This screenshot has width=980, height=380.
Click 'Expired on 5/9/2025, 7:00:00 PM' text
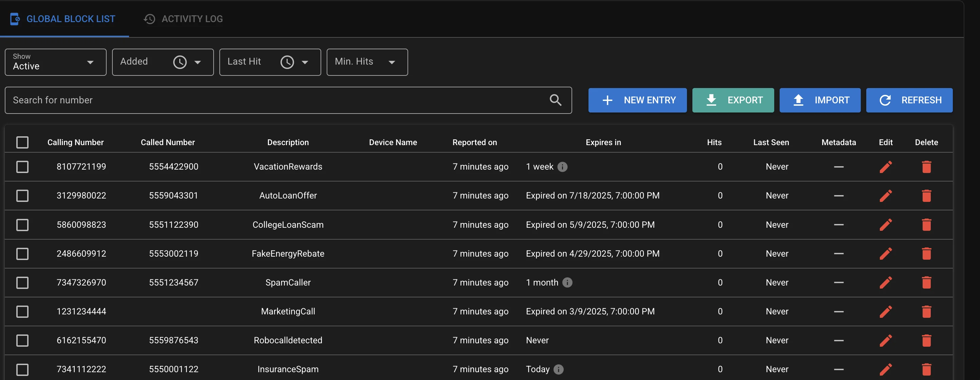point(590,225)
